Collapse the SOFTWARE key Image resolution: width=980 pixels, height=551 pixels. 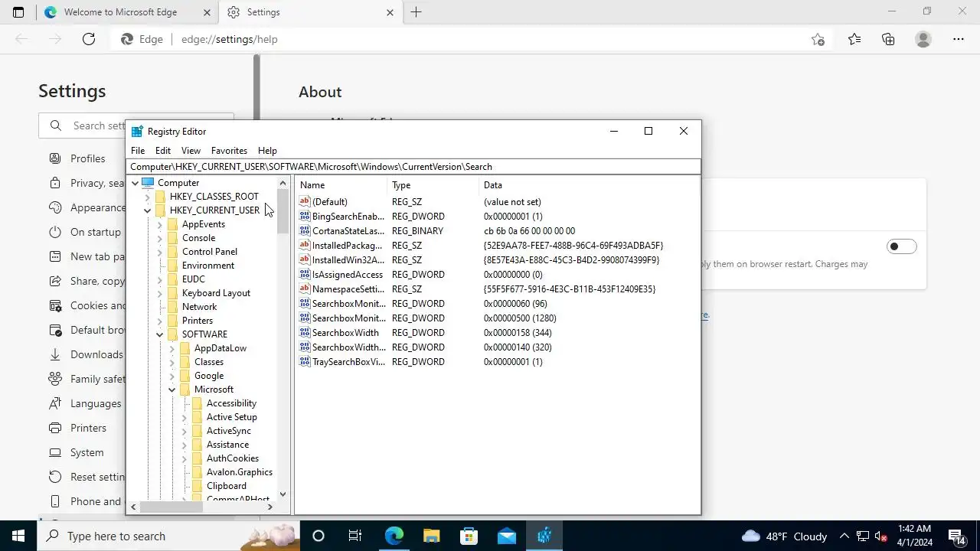pyautogui.click(x=160, y=334)
